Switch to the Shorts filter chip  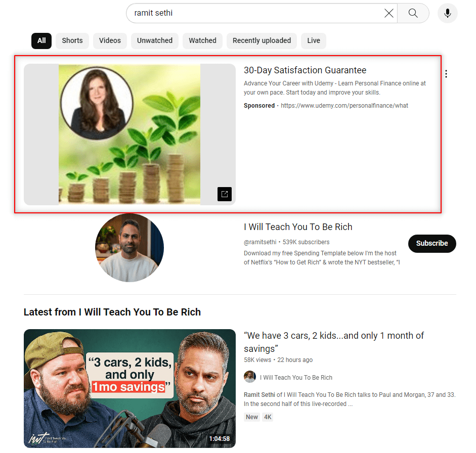(72, 40)
